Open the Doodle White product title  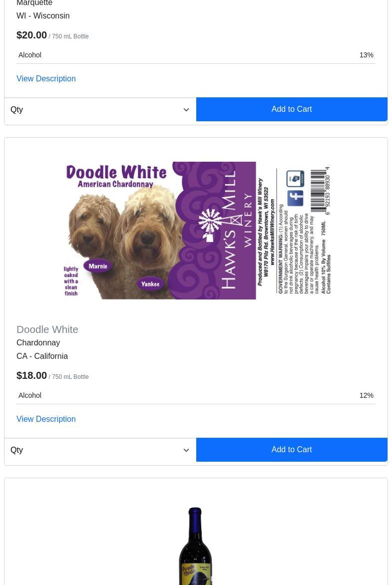pos(47,329)
